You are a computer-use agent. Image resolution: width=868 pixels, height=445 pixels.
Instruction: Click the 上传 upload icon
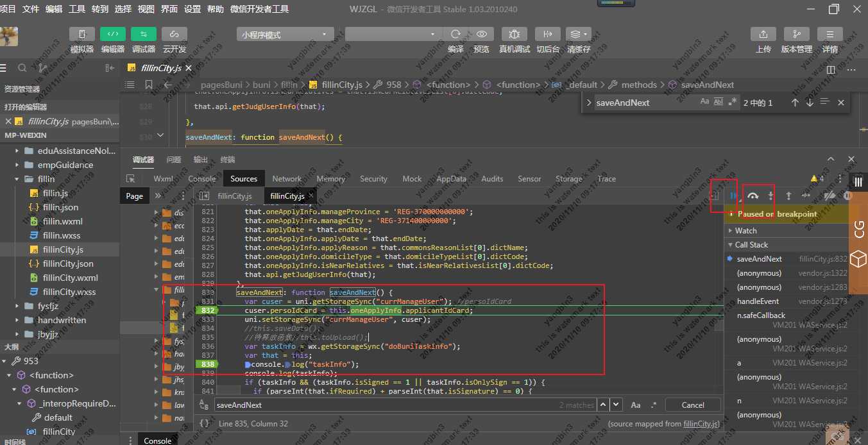[763, 35]
